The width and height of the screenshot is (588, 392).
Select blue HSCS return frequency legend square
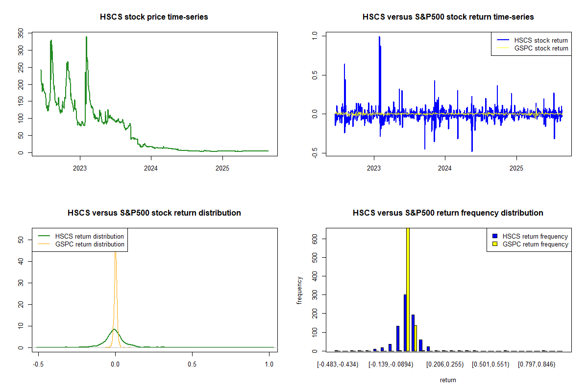coord(495,237)
